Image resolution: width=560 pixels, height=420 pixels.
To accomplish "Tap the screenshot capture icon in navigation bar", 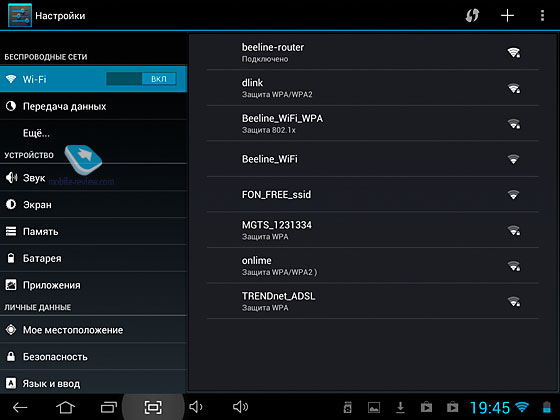I will click(x=153, y=407).
